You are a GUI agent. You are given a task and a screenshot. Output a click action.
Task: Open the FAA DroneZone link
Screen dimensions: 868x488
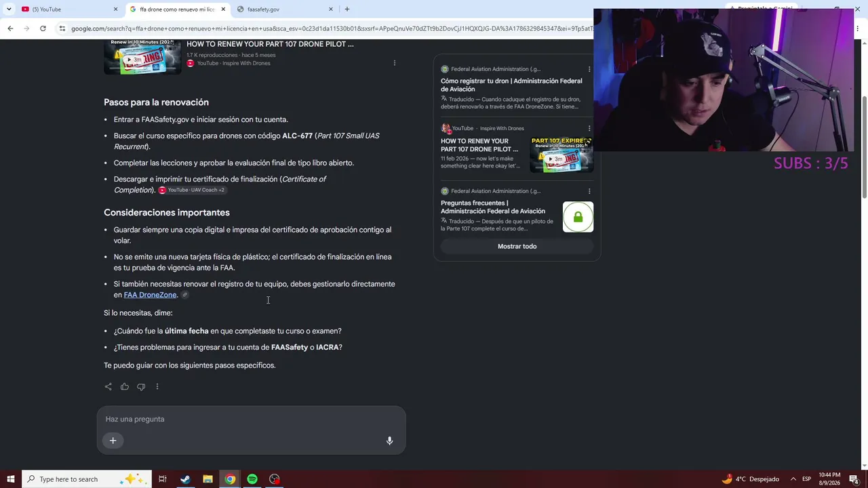[x=150, y=295]
